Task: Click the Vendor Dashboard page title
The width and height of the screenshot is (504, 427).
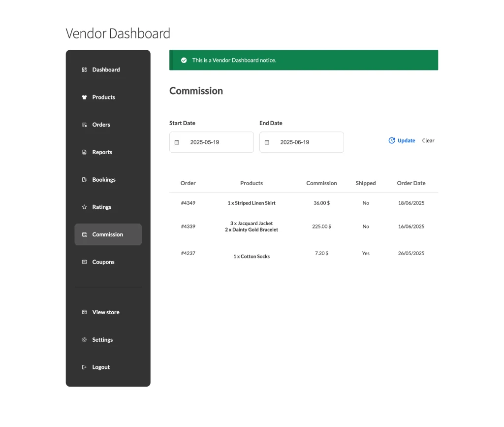Action: click(x=118, y=33)
